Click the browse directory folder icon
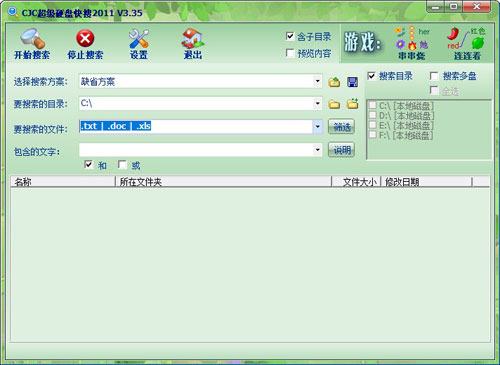500x365 pixels. [334, 104]
